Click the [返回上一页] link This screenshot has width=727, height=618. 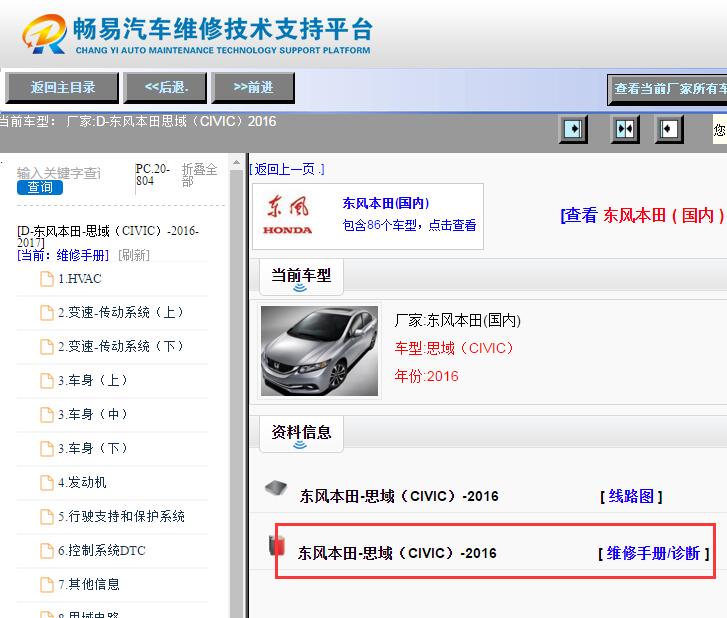287,169
